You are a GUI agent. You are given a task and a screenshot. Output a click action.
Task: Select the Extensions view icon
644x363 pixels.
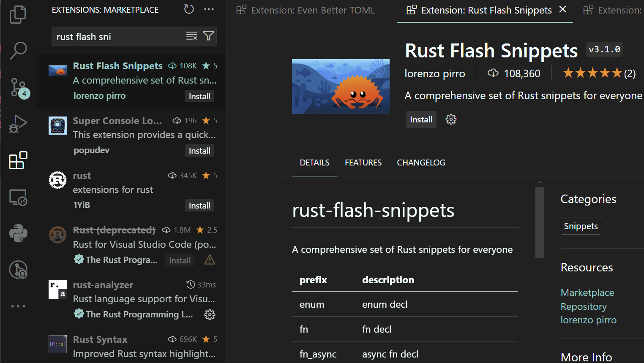(18, 160)
